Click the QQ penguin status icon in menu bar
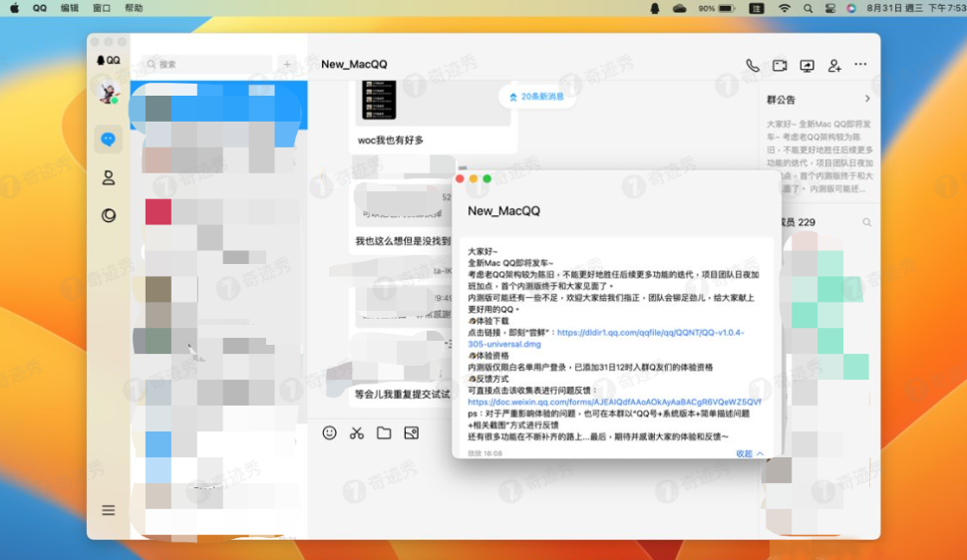The width and height of the screenshot is (967, 560). tap(655, 8)
